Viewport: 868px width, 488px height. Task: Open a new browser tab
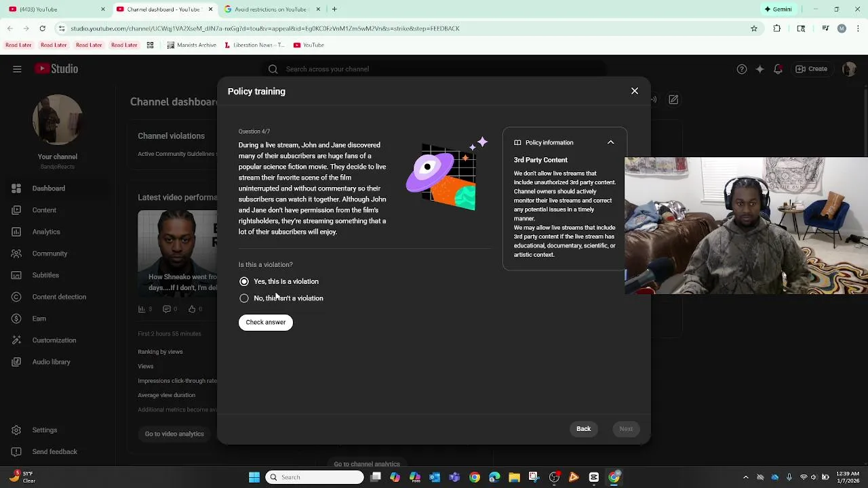coord(334,9)
